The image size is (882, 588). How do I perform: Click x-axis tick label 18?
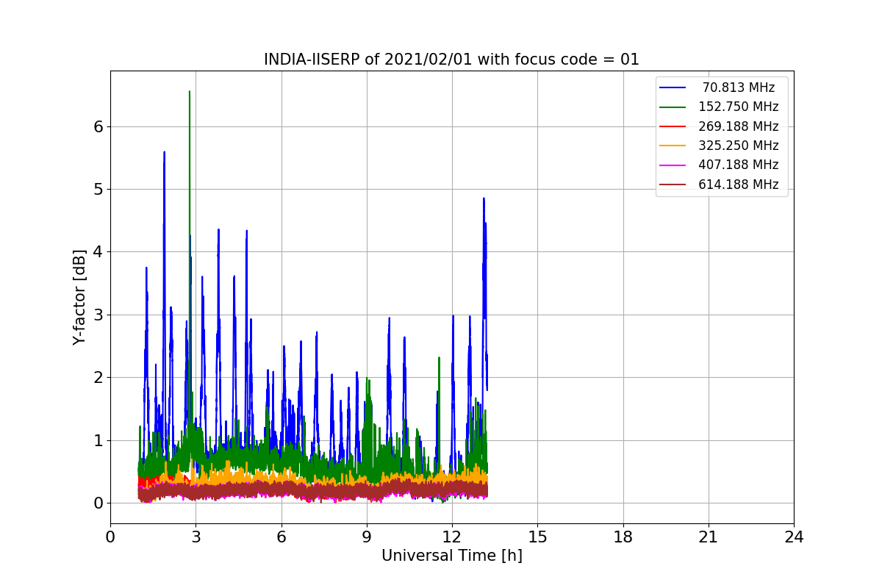pyautogui.click(x=623, y=537)
